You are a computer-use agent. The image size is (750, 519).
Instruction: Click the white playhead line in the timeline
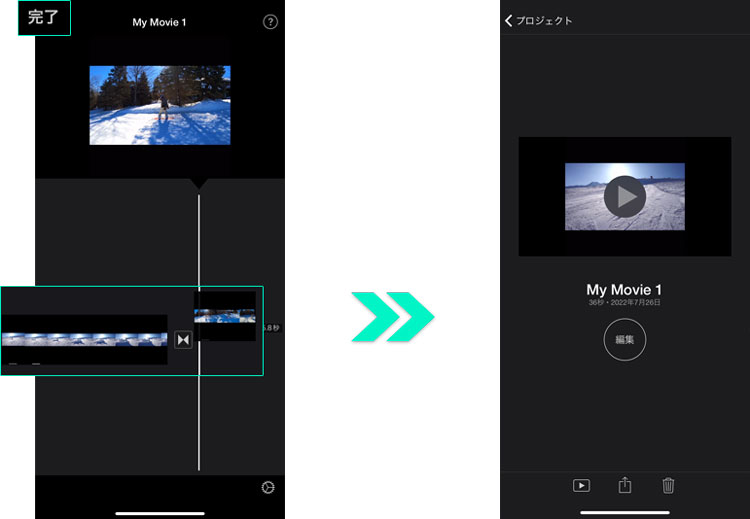tap(199, 420)
